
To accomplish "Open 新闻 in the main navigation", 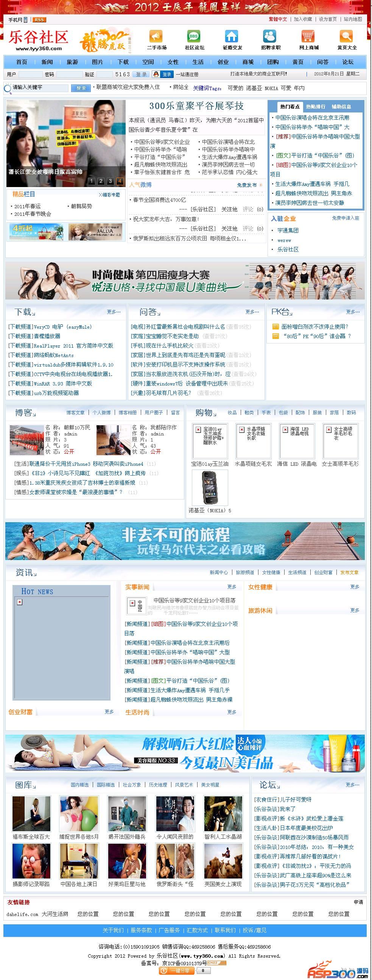I will (x=47, y=62).
